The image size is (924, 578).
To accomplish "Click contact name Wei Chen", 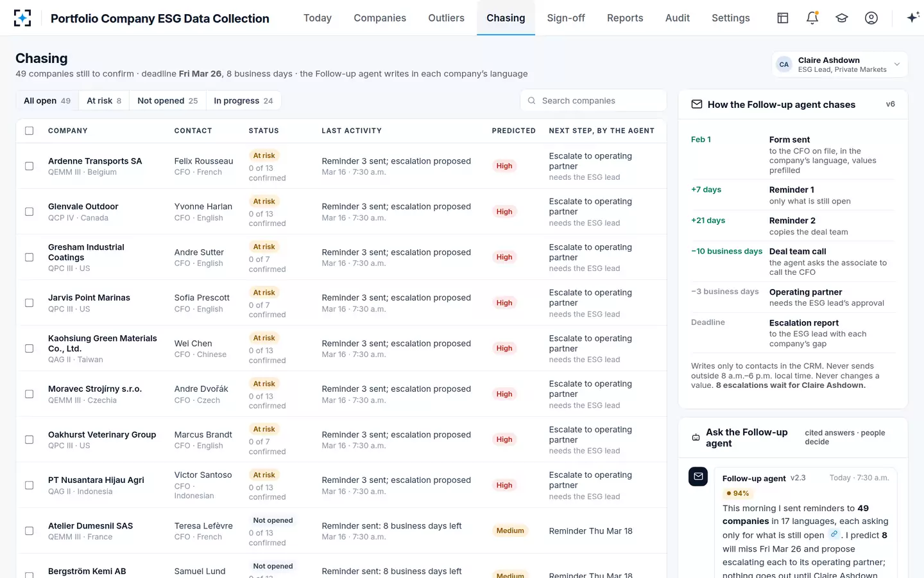I will 193,344.
